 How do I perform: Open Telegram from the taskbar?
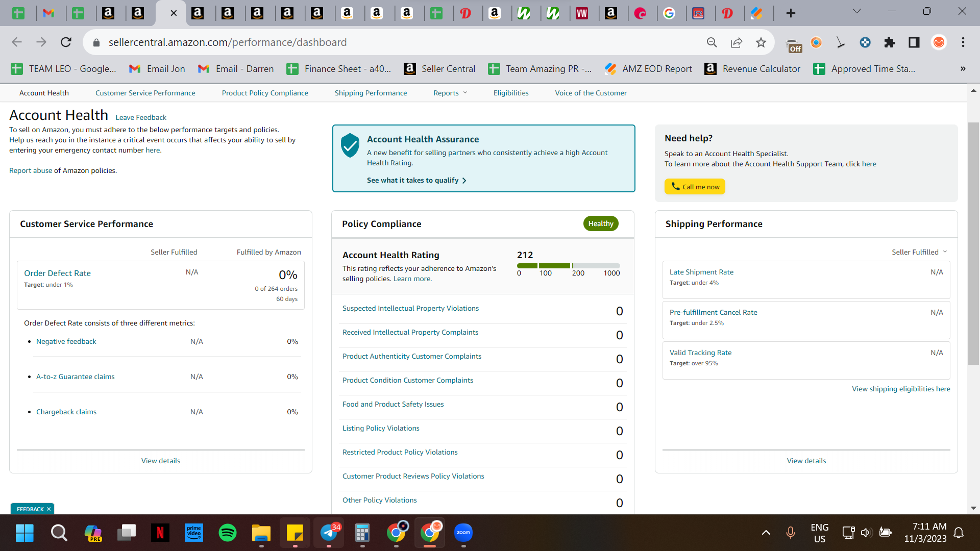(x=329, y=533)
